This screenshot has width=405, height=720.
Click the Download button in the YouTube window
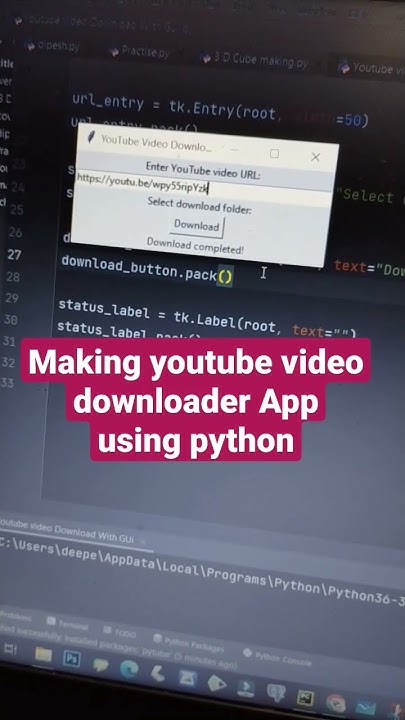tap(199, 226)
